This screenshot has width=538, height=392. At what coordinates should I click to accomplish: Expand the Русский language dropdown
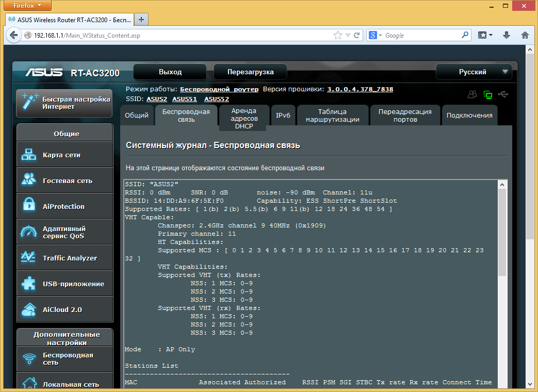(x=474, y=72)
